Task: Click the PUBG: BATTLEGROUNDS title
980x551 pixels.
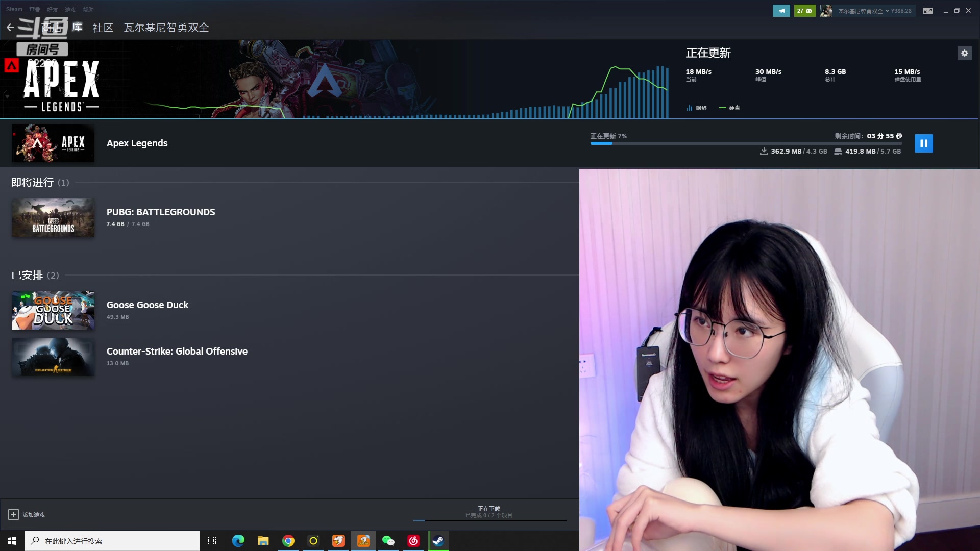Action: pyautogui.click(x=161, y=212)
